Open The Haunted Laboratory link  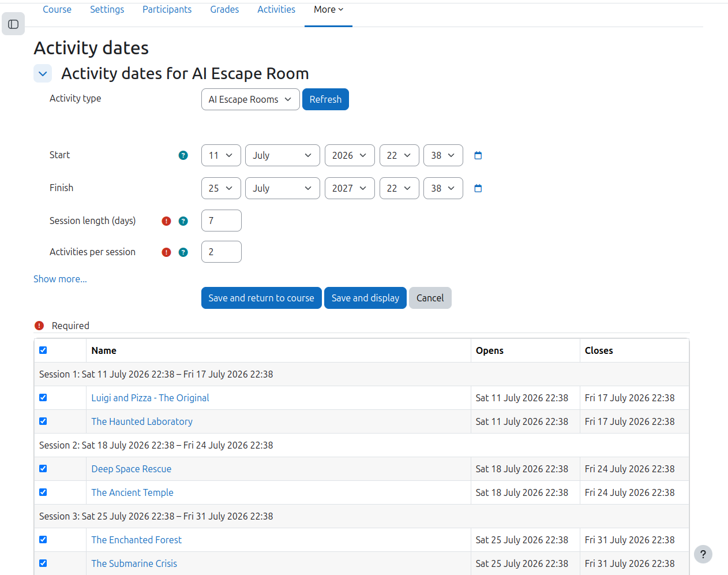142,421
